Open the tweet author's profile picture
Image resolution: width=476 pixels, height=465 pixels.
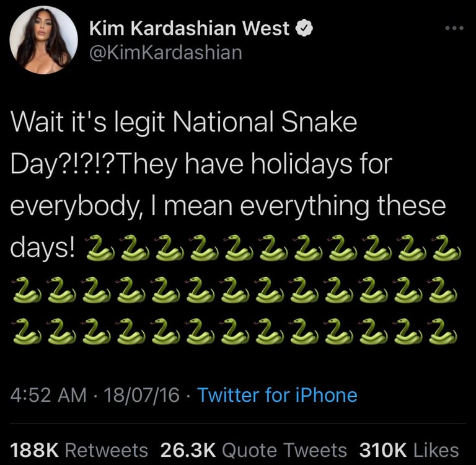click(44, 40)
